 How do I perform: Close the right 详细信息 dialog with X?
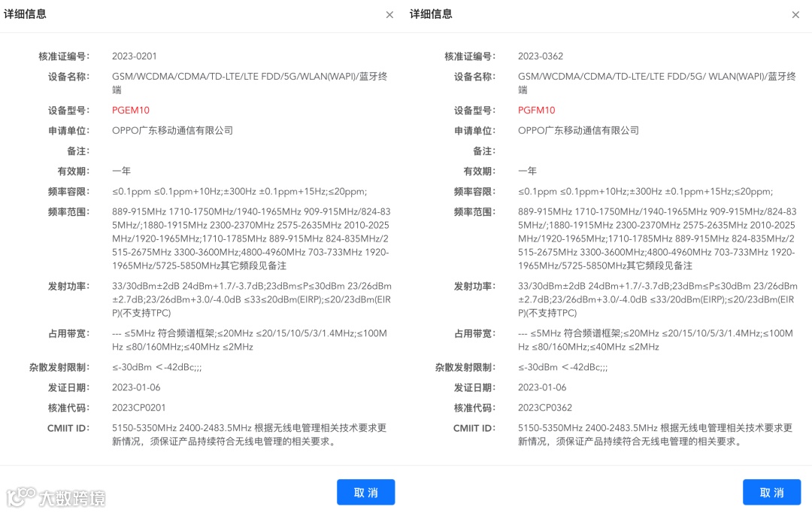(x=795, y=15)
